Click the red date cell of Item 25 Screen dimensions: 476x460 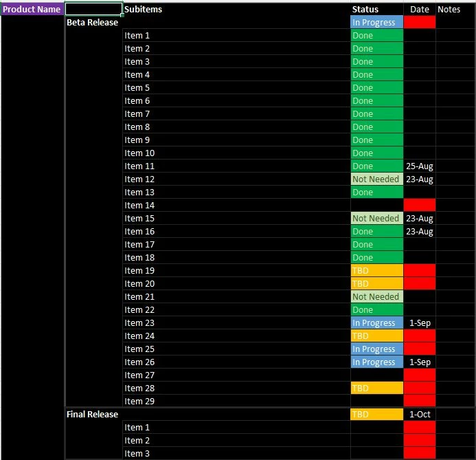(x=420, y=349)
